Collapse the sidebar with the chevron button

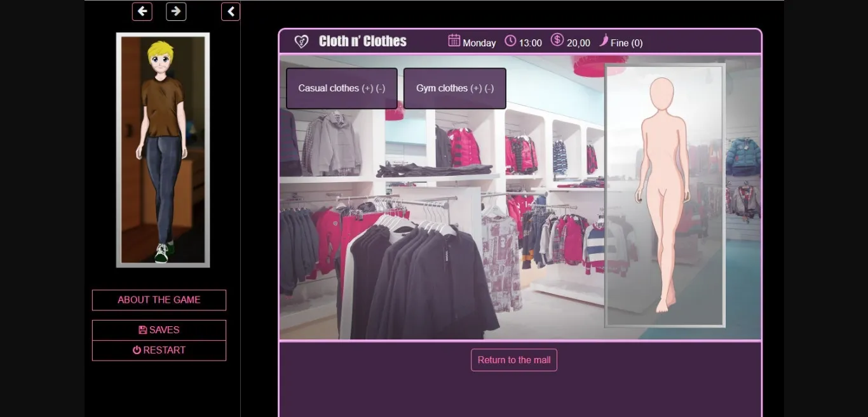(x=231, y=11)
